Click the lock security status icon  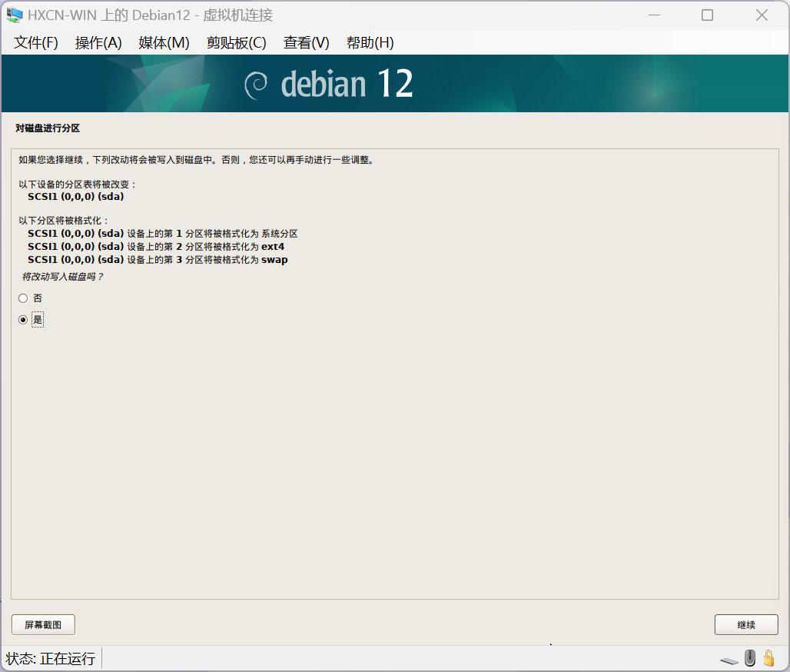[x=768, y=658]
